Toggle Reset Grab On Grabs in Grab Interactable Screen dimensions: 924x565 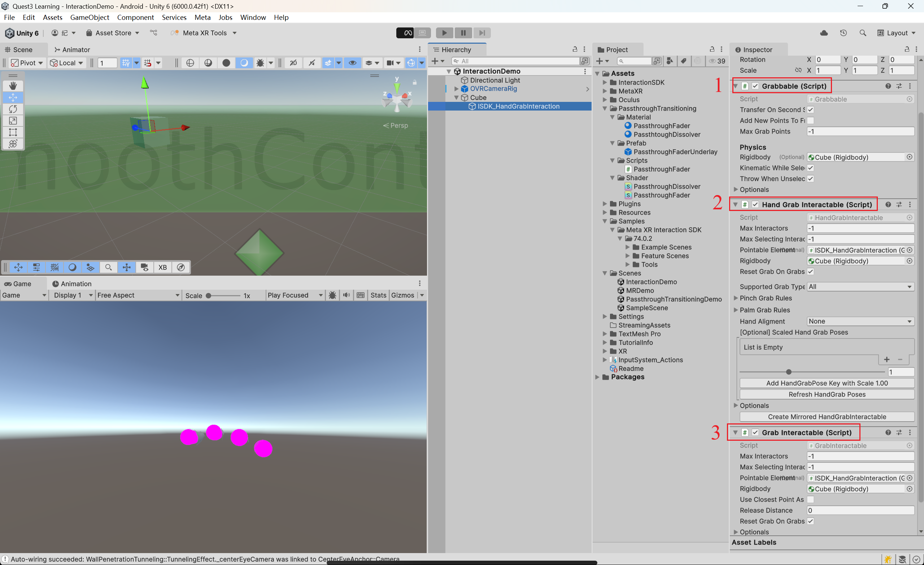810,521
